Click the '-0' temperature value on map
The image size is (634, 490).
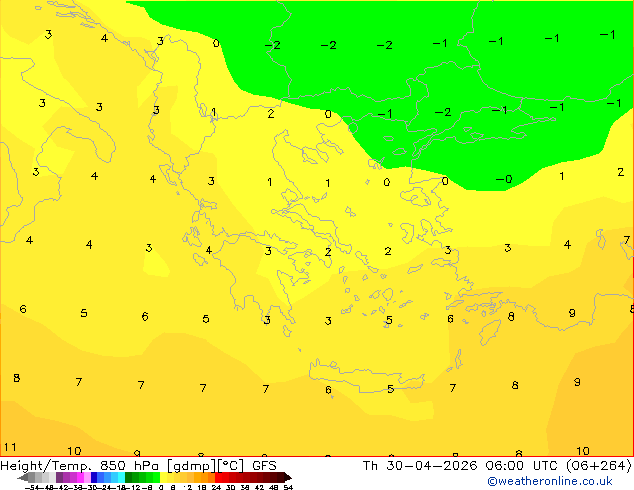504,179
